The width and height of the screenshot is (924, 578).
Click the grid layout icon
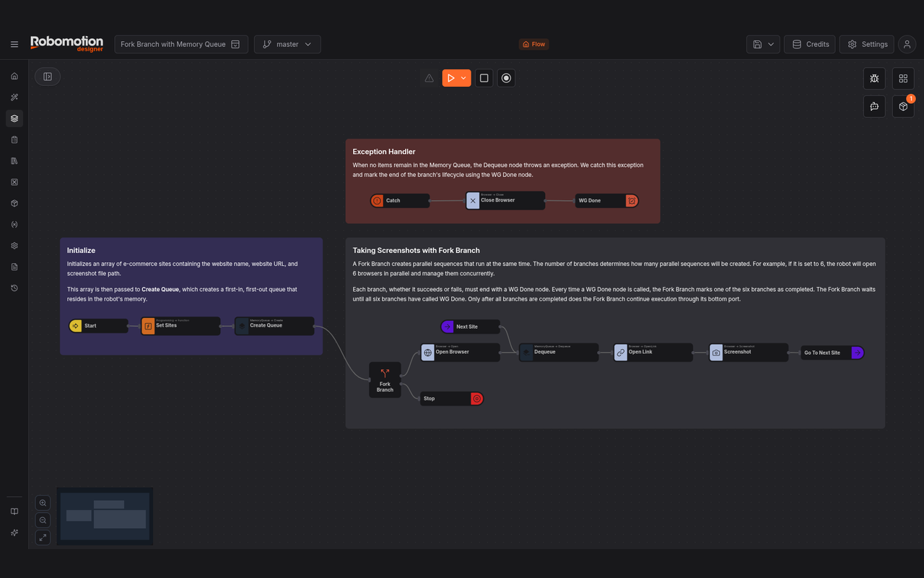click(903, 78)
